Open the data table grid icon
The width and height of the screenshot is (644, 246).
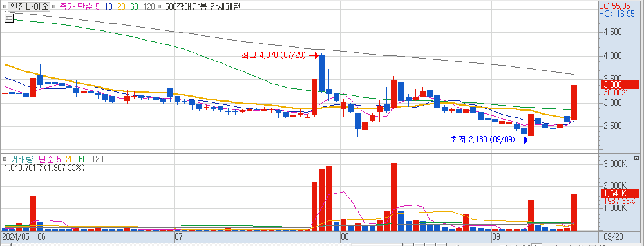(x=9, y=17)
